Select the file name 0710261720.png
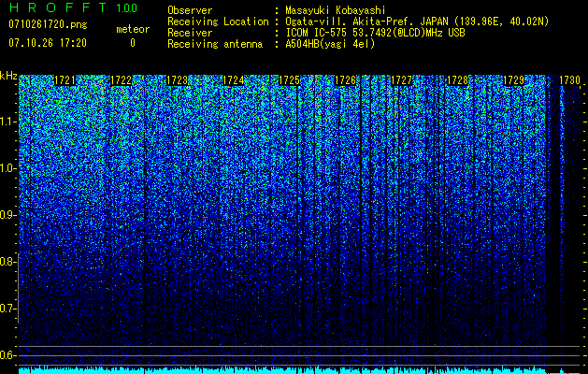 (x=48, y=25)
